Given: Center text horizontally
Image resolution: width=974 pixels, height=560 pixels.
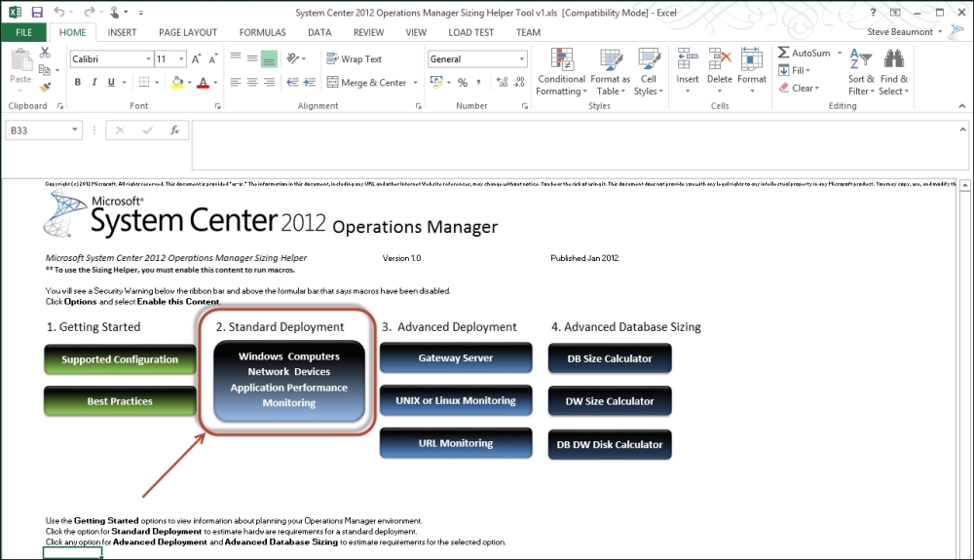Looking at the screenshot, I should click(252, 82).
